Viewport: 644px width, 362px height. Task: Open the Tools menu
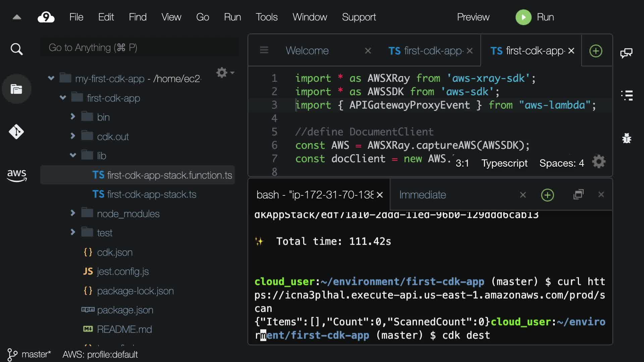coord(267,17)
